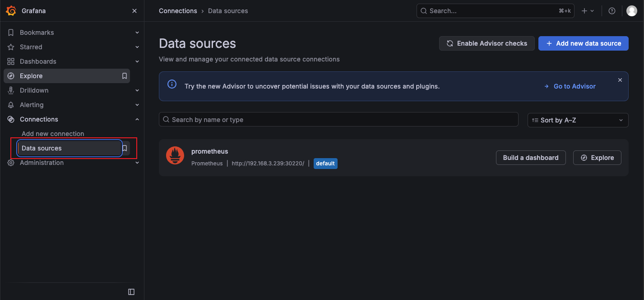Viewport: 644px width, 300px height.
Task: Click the Grafana logo icon
Action: point(11,11)
